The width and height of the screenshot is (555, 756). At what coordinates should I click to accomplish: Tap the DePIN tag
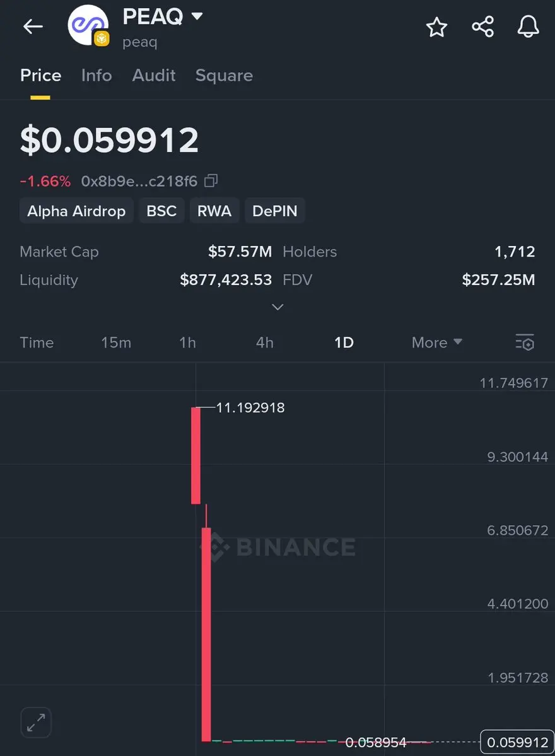pyautogui.click(x=275, y=211)
